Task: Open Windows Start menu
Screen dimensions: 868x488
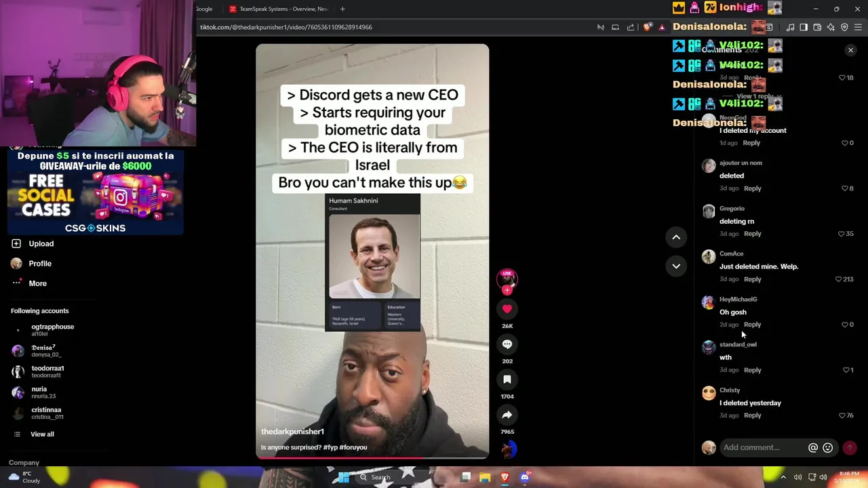Action: [x=344, y=478]
